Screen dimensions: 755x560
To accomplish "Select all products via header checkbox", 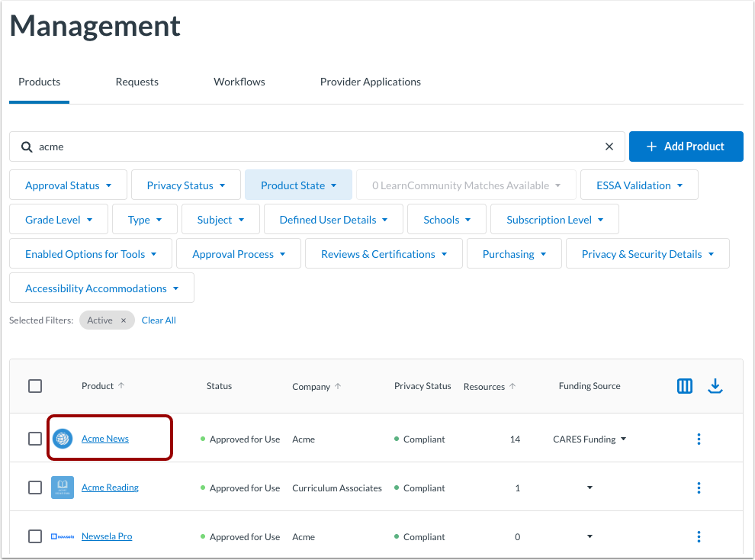I will tap(35, 386).
